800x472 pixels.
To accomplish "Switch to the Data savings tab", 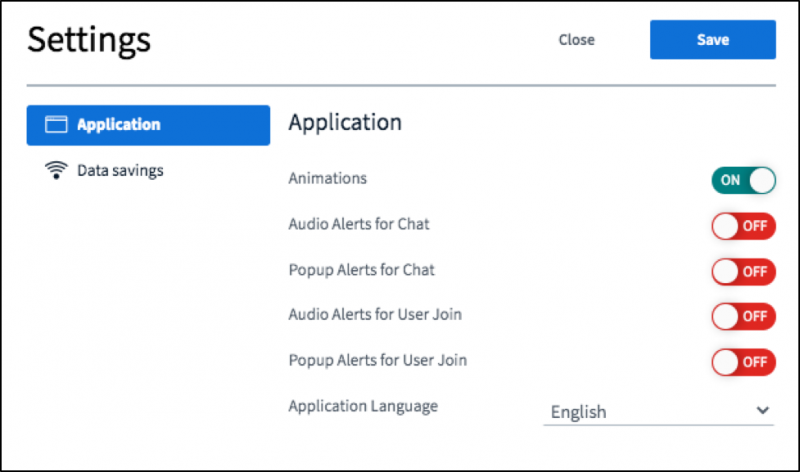I will tap(120, 171).
